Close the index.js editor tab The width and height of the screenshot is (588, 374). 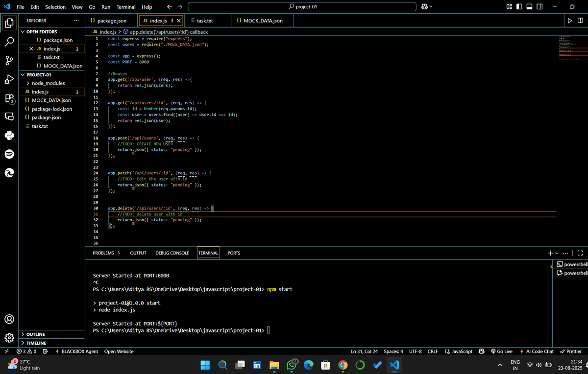click(179, 21)
